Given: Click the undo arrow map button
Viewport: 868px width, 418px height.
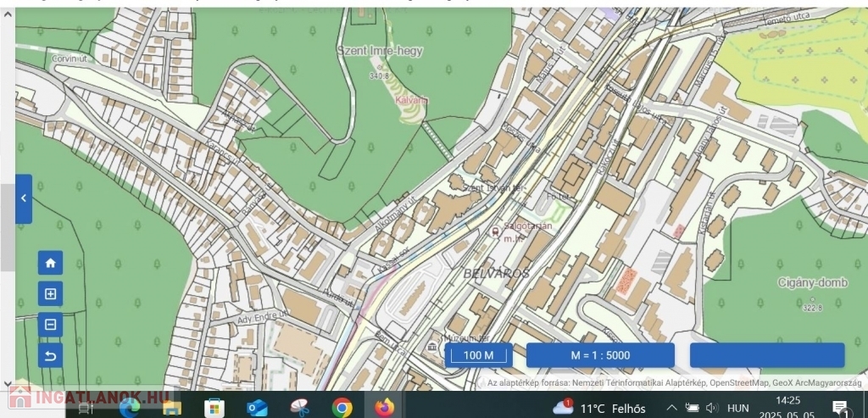Looking at the screenshot, I should (50, 355).
